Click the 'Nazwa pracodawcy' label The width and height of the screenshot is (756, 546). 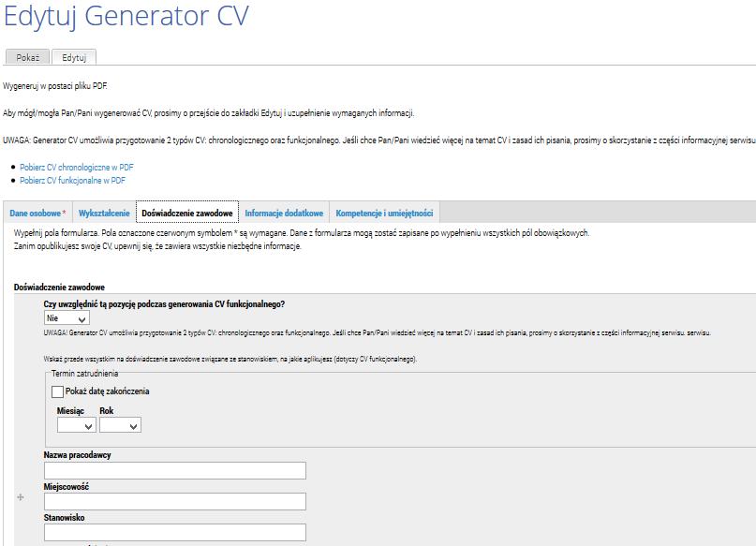(x=77, y=455)
